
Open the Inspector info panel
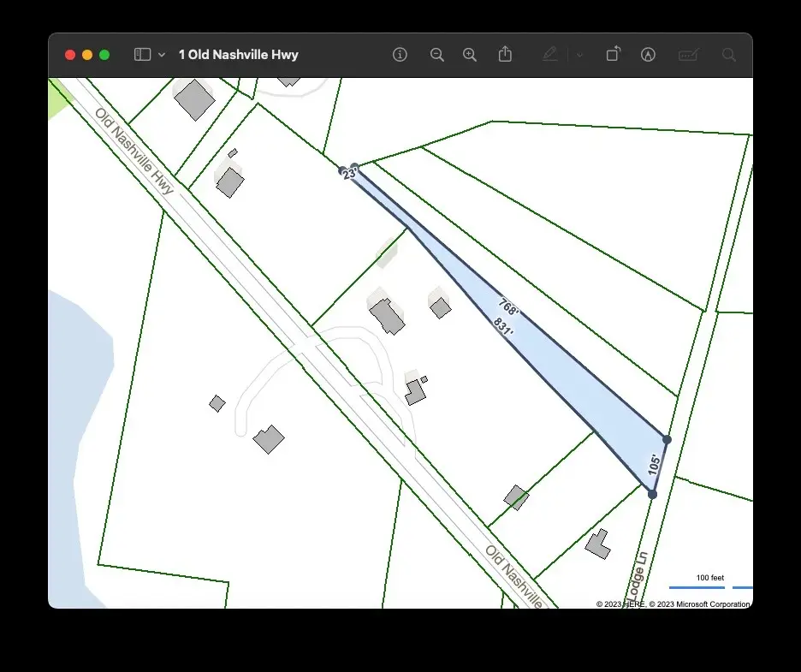pyautogui.click(x=400, y=55)
